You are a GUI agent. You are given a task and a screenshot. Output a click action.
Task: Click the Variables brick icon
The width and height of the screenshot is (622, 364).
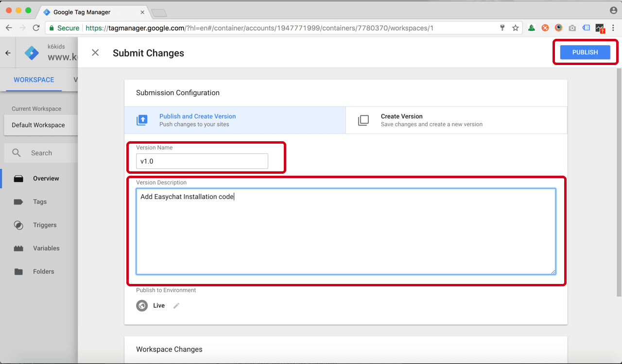(x=18, y=248)
